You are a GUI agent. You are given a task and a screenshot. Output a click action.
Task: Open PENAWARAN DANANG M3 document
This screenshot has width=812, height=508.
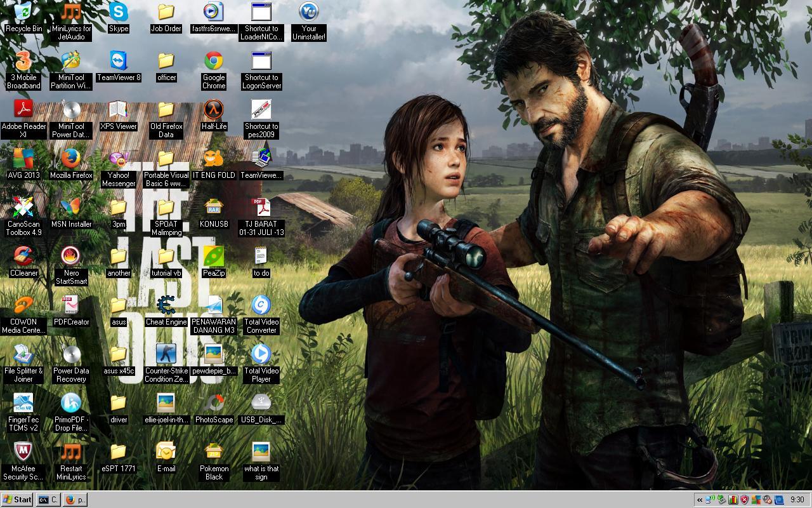tap(214, 305)
